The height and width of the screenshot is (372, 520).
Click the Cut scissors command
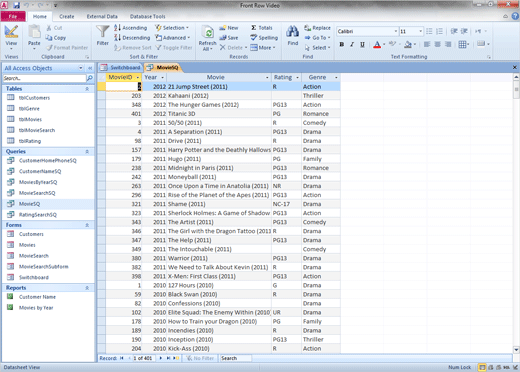pyautogui.click(x=54, y=28)
